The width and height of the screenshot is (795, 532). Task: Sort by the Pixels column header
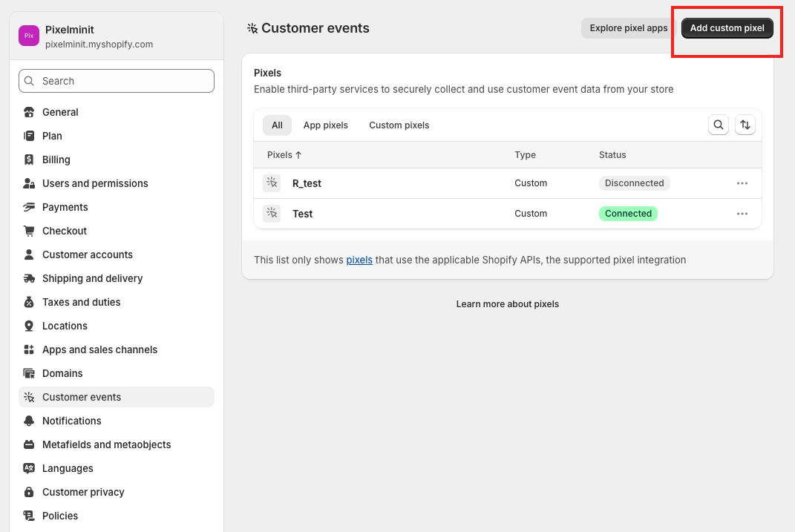click(x=284, y=155)
